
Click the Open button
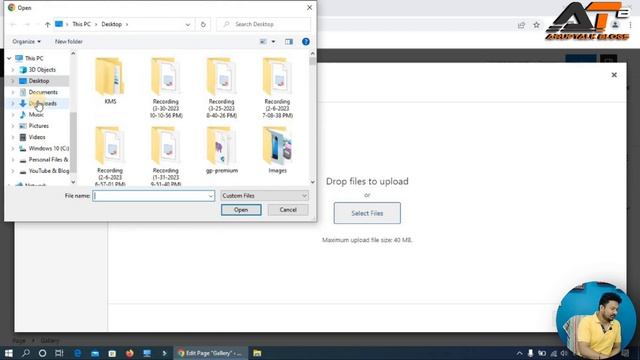point(241,210)
